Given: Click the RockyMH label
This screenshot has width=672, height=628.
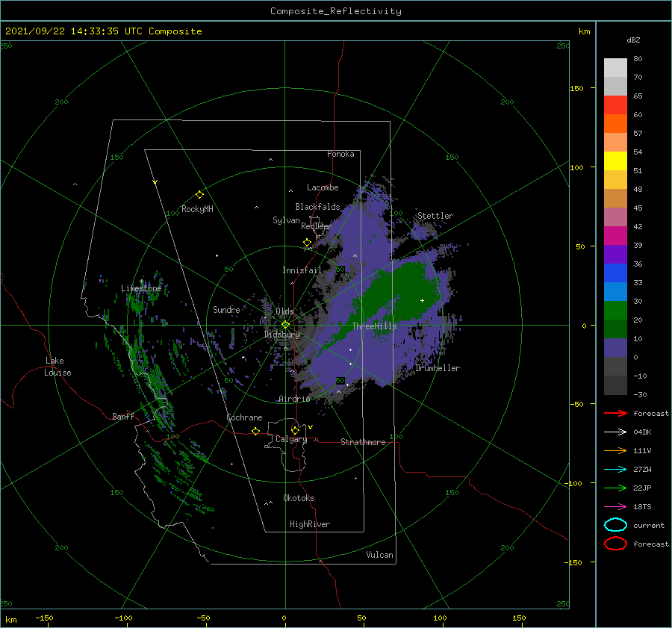Looking at the screenshot, I should pyautogui.click(x=197, y=209).
